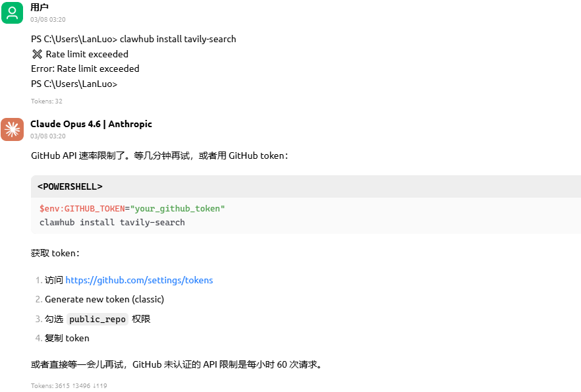Open the github.com/settings/tokens link
This screenshot has height=392, width=581.
click(139, 280)
